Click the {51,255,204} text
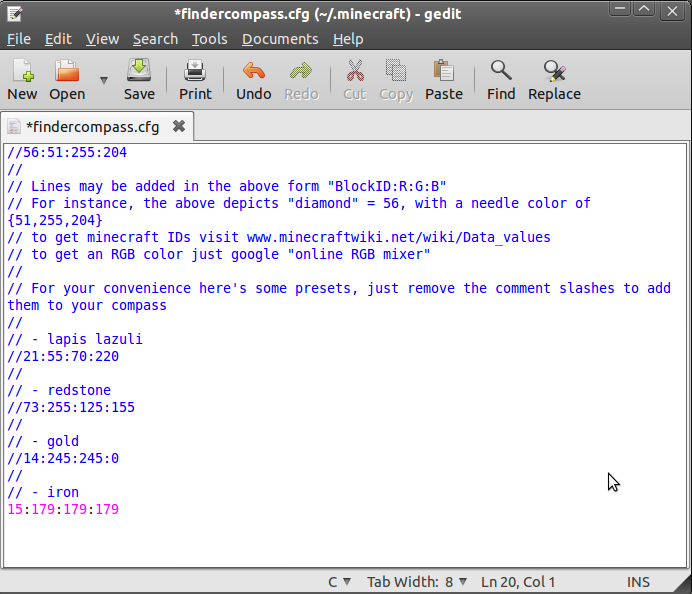The width and height of the screenshot is (692, 594). 55,220
